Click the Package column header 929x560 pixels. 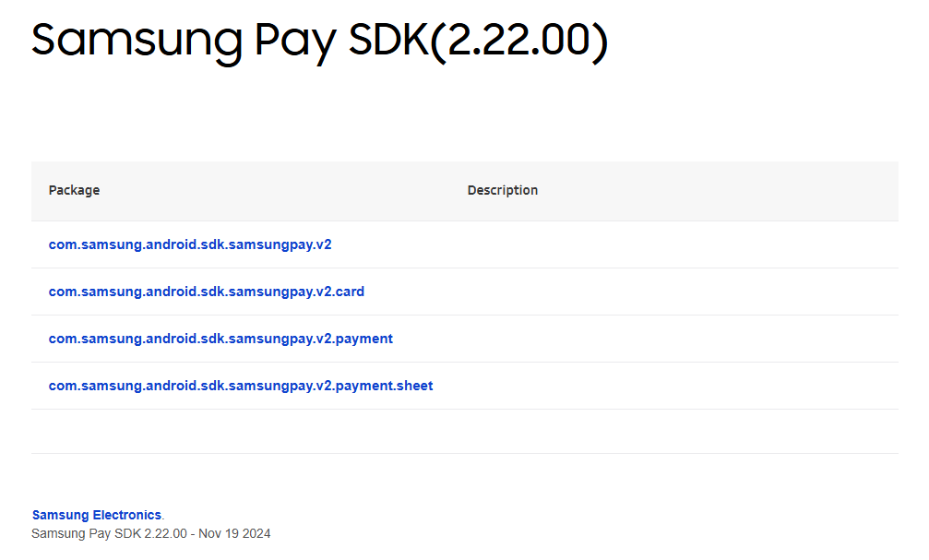(x=74, y=190)
